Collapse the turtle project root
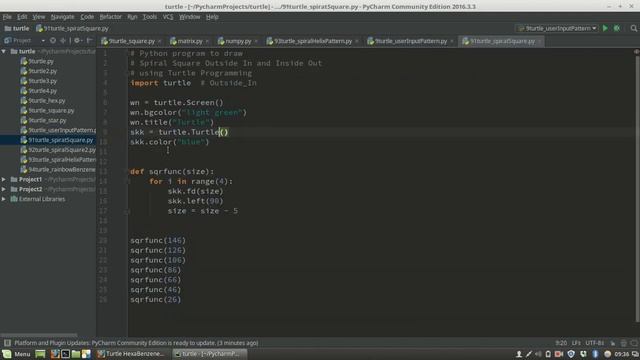 4,51
